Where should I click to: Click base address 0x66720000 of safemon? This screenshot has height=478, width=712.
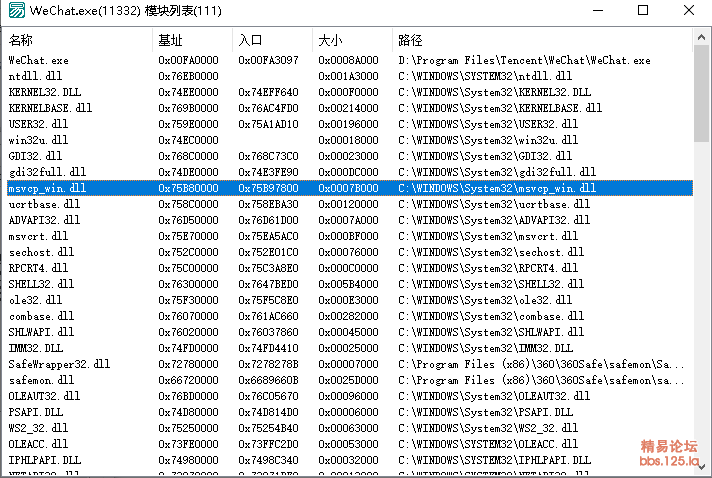188,380
